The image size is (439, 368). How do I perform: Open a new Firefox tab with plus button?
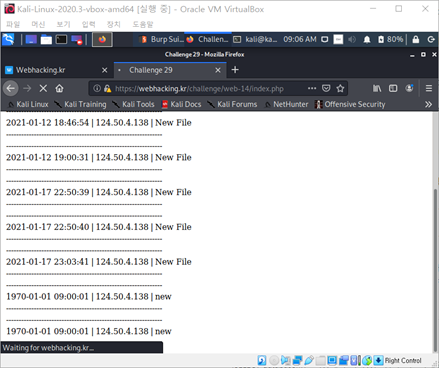tap(235, 70)
